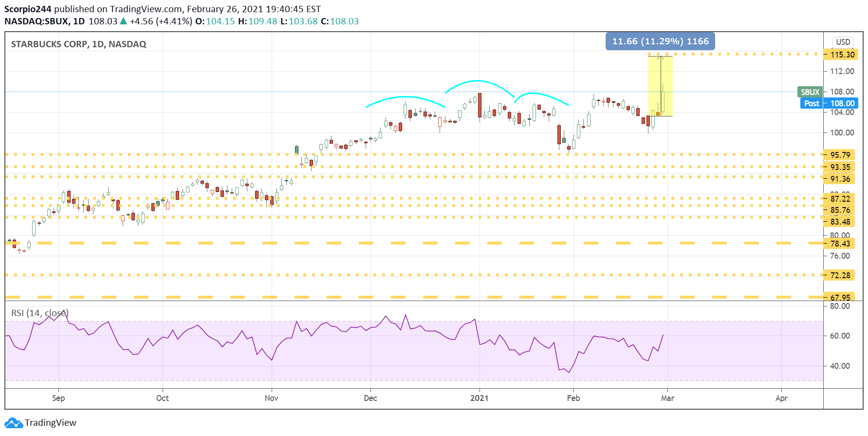868x436 pixels.
Task: Click the TradingView brand text link
Action: coord(51,422)
